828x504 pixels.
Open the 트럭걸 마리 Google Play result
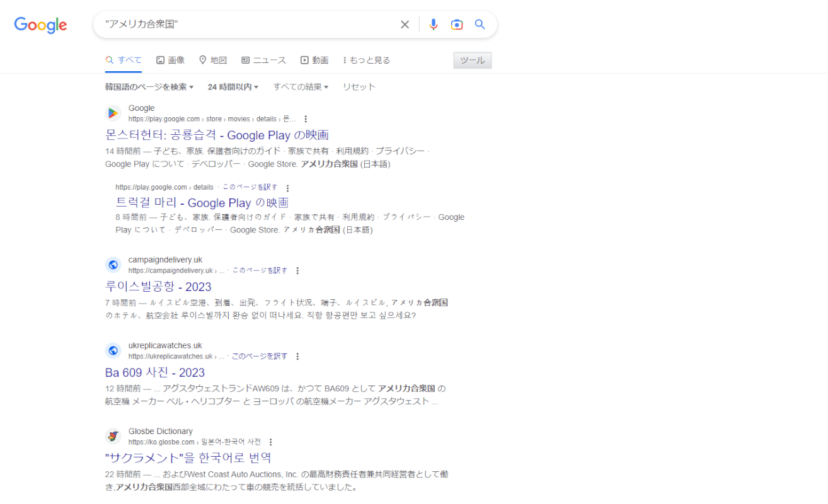point(202,203)
